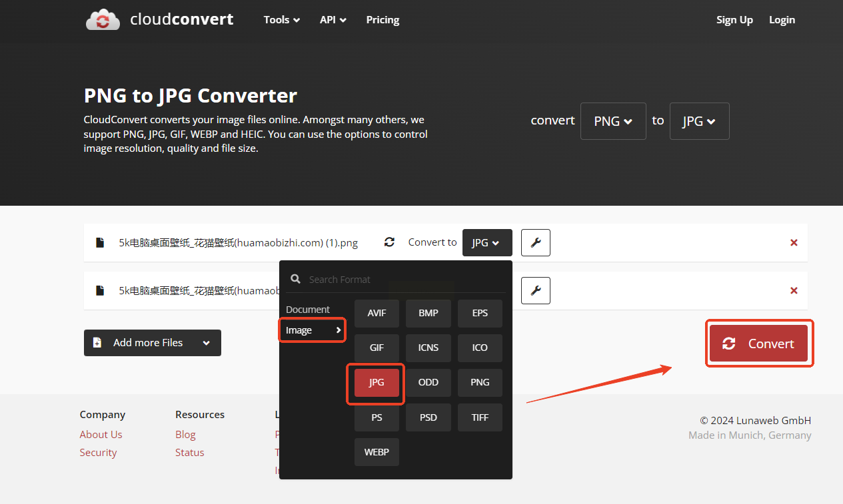
Task: Click the Resources footer heading
Action: coord(200,414)
